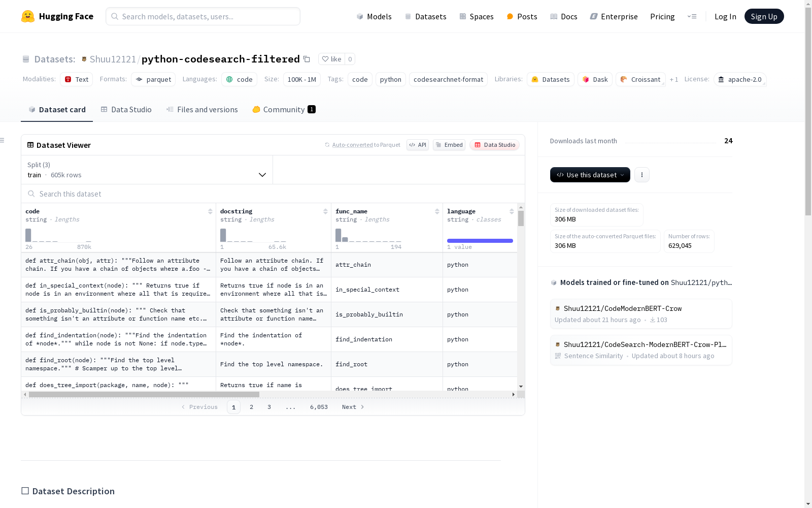Sort the docstring column
This screenshot has width=812, height=508.
point(325,211)
